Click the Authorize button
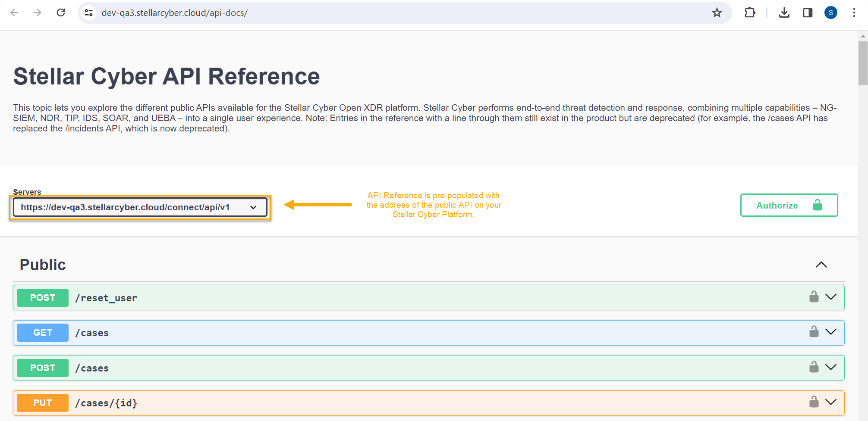This screenshot has width=868, height=421. click(789, 206)
